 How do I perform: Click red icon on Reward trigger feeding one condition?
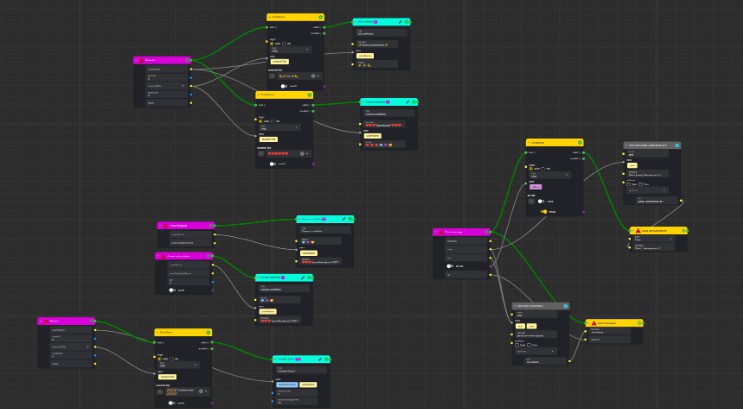46,321
